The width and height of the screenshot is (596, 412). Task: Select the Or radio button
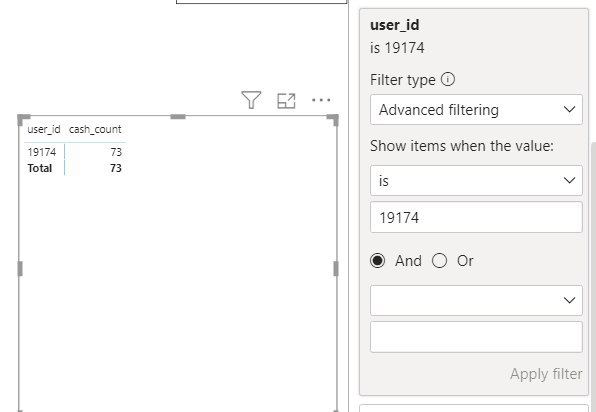439,261
